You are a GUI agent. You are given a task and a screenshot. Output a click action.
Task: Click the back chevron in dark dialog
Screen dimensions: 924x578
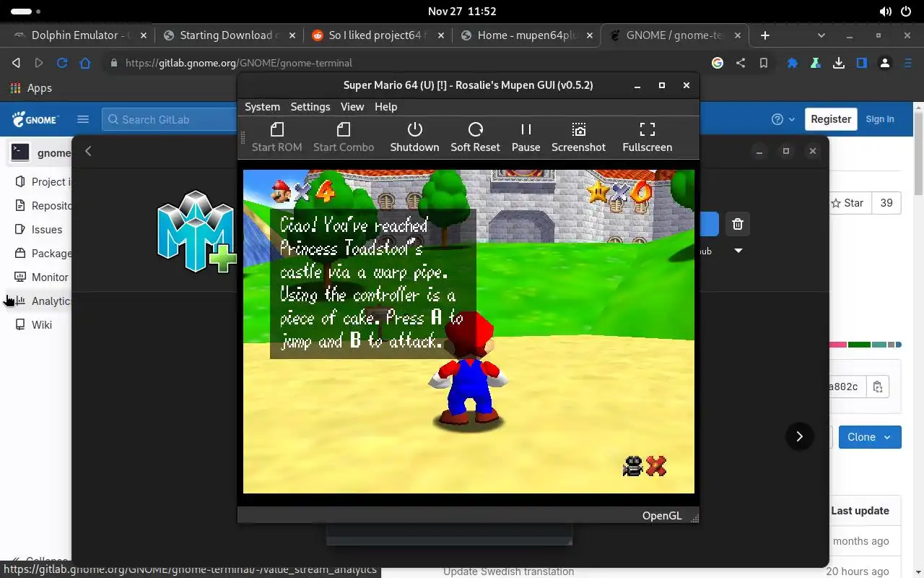pyautogui.click(x=88, y=151)
